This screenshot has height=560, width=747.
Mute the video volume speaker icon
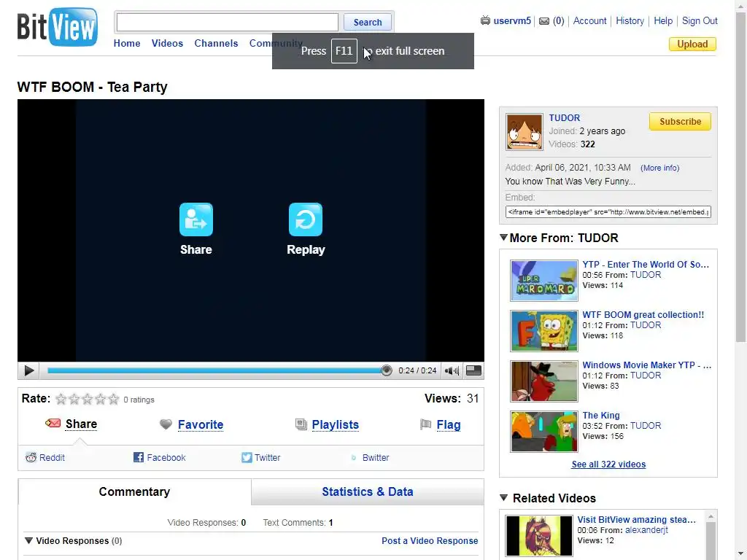(451, 370)
